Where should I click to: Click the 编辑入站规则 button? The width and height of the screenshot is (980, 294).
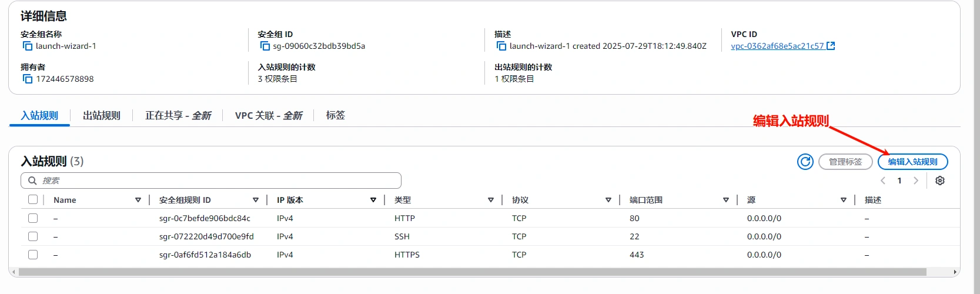(912, 162)
